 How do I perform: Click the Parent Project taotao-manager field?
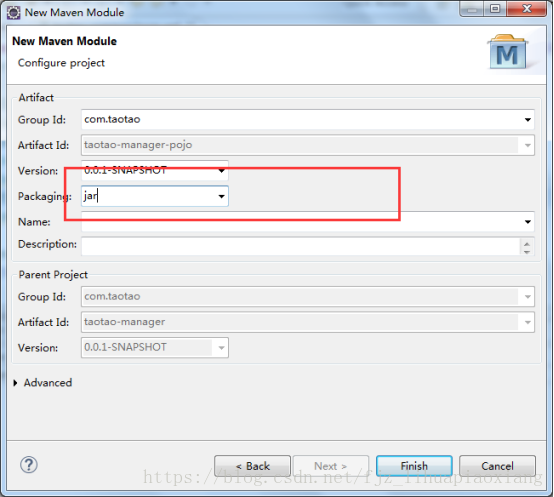pyautogui.click(x=307, y=322)
